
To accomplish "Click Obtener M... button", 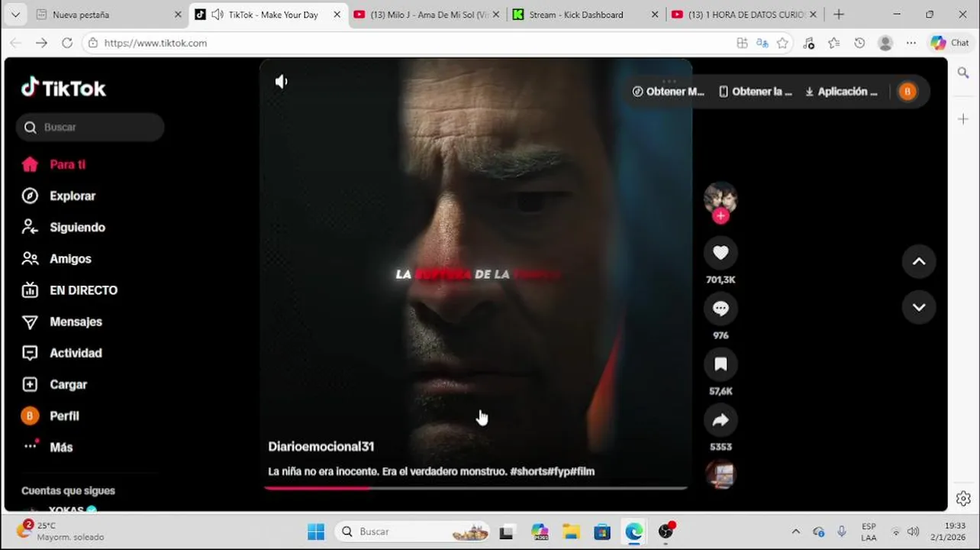I will (668, 92).
